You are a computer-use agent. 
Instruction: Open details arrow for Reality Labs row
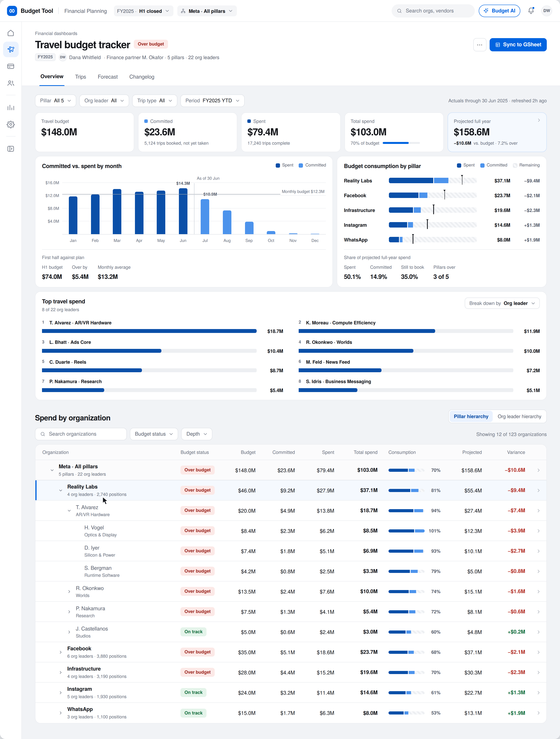(538, 490)
